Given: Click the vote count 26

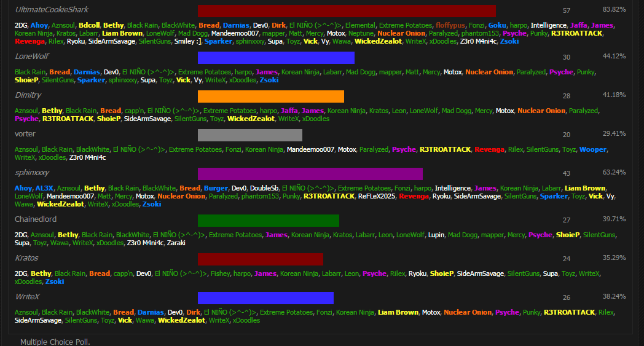Looking at the screenshot, I should click(x=567, y=297).
